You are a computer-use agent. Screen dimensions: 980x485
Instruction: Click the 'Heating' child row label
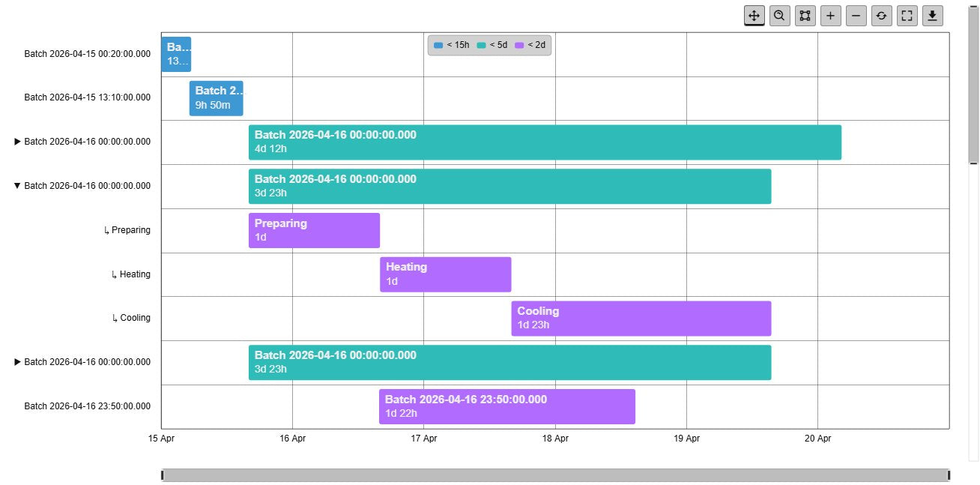click(x=131, y=274)
